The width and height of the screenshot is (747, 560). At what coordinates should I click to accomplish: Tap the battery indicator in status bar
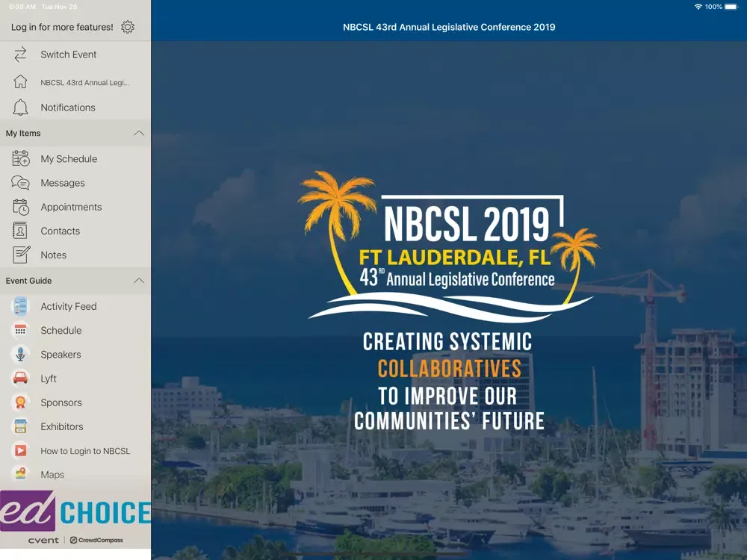pyautogui.click(x=731, y=7)
